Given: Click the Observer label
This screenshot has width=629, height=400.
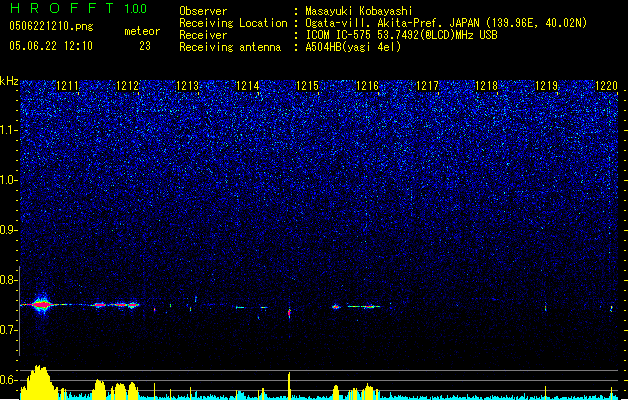Looking at the screenshot, I should pyautogui.click(x=203, y=11).
